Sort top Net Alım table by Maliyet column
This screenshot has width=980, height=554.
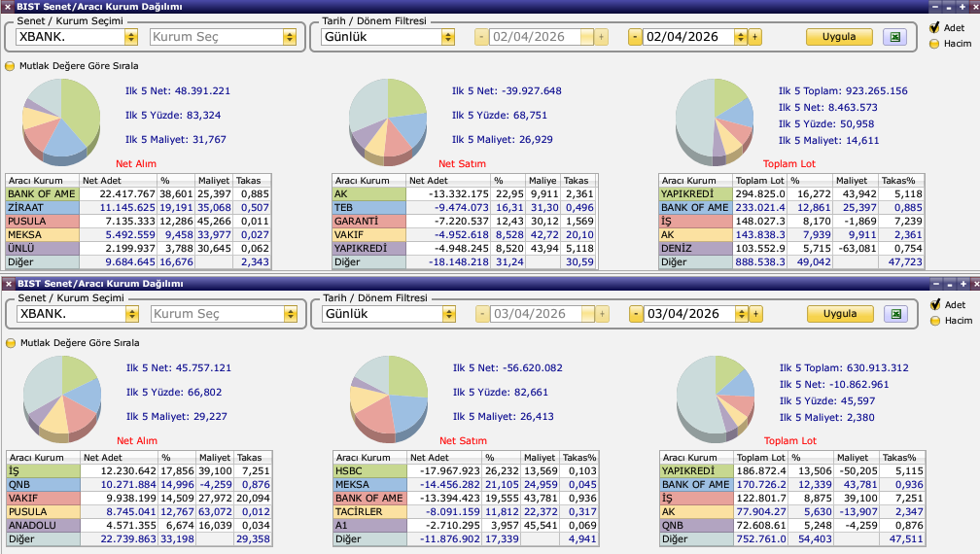coord(214,181)
